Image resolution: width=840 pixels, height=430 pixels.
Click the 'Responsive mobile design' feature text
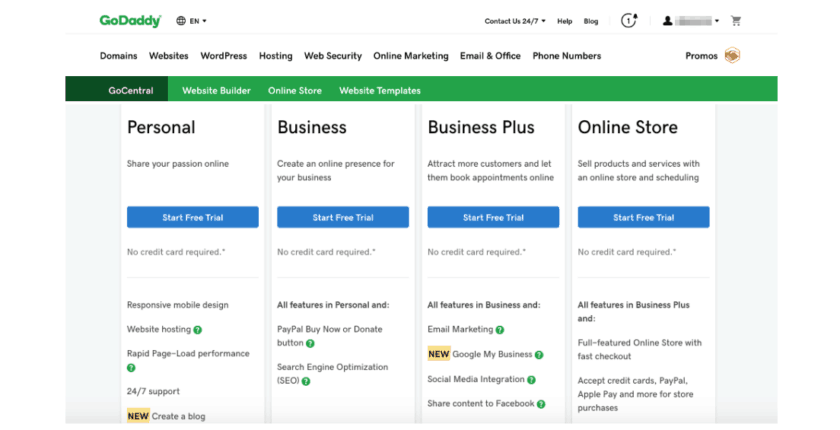click(x=178, y=305)
